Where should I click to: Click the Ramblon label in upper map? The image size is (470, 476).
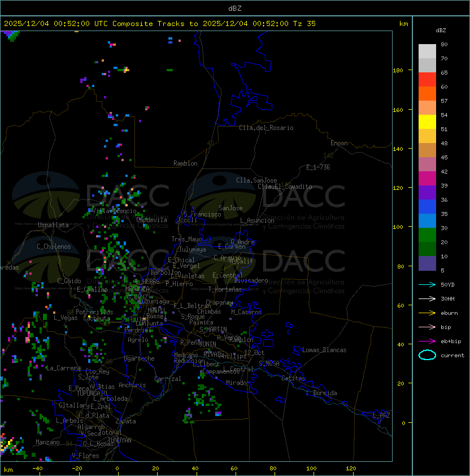185,163
